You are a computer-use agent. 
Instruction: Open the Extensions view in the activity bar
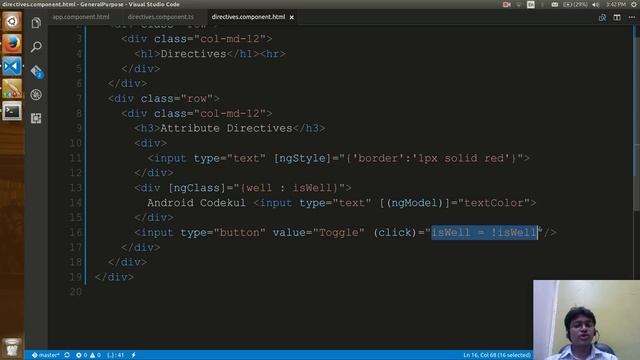point(36,118)
